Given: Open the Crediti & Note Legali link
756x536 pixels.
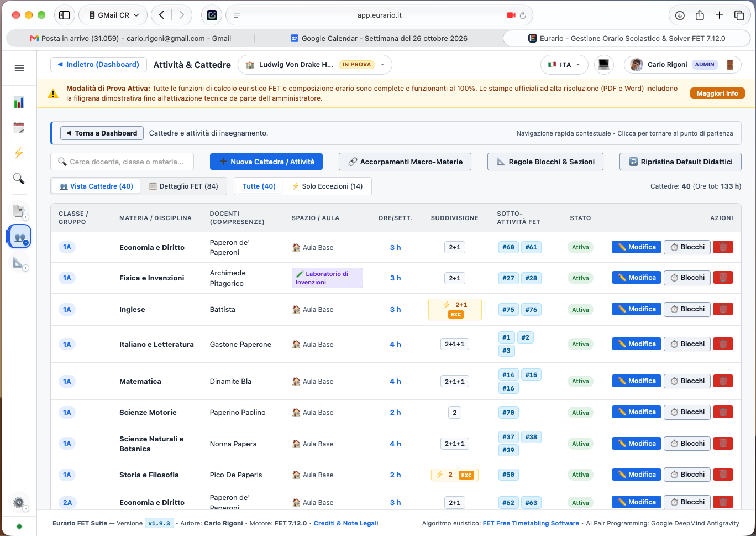Looking at the screenshot, I should [x=346, y=523].
